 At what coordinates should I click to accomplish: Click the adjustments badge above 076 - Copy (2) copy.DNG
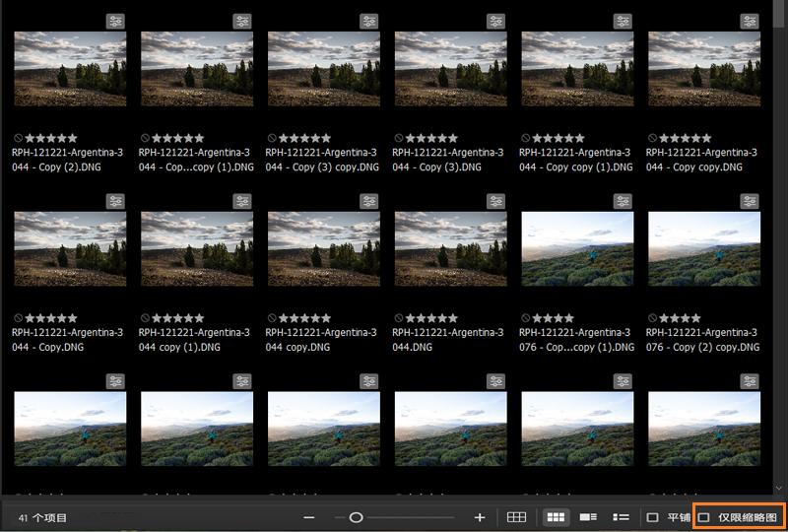click(x=750, y=202)
